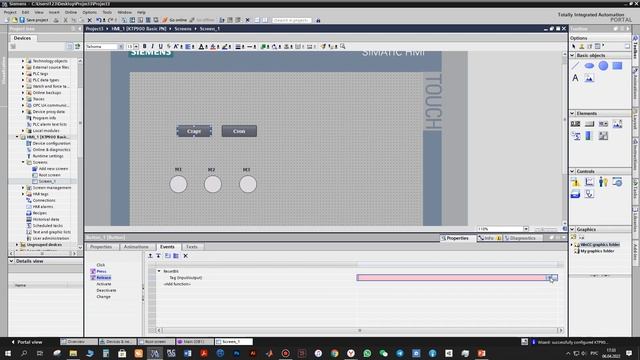Select the Date/time field element
The width and height of the screenshot is (640, 360).
[x=576, y=136]
